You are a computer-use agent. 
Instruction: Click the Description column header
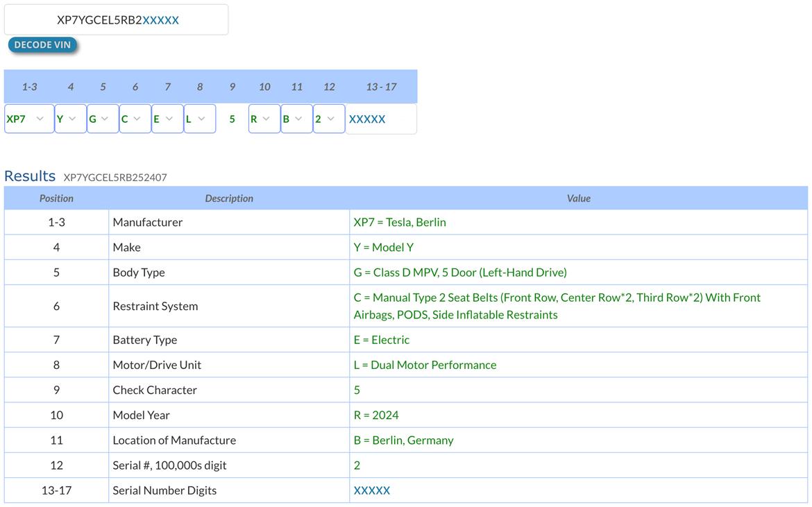pos(229,198)
